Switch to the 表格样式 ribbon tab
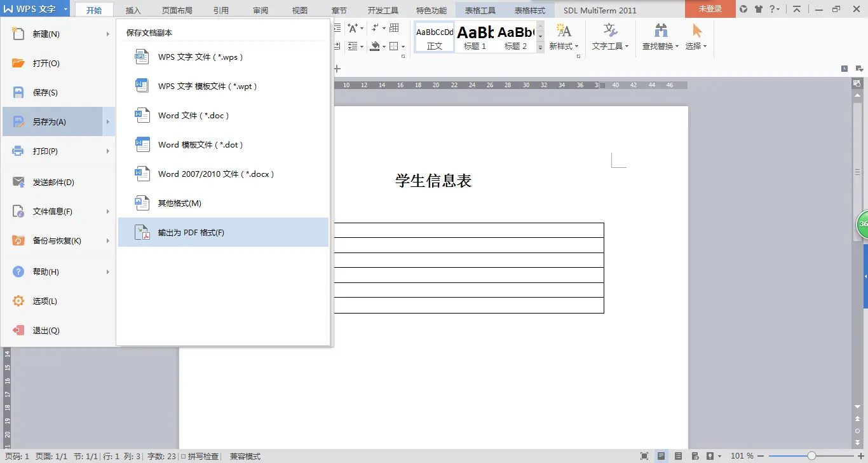The image size is (868, 463). point(530,10)
